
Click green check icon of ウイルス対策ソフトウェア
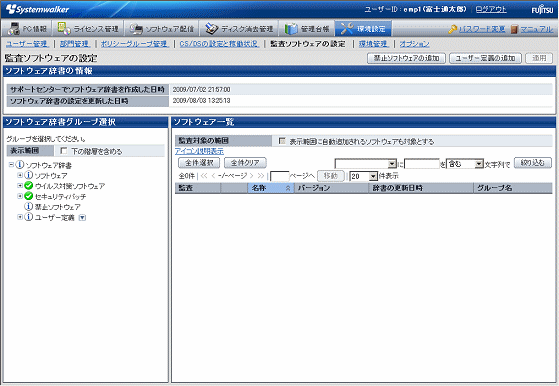click(x=29, y=185)
